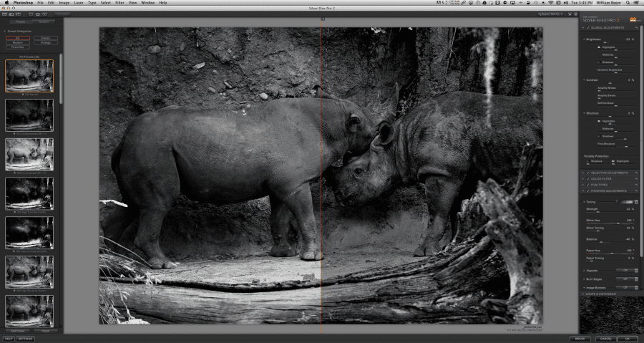This screenshot has height=343, width=644.
Task: Toggle the Film Types checkbox
Action: click(588, 185)
